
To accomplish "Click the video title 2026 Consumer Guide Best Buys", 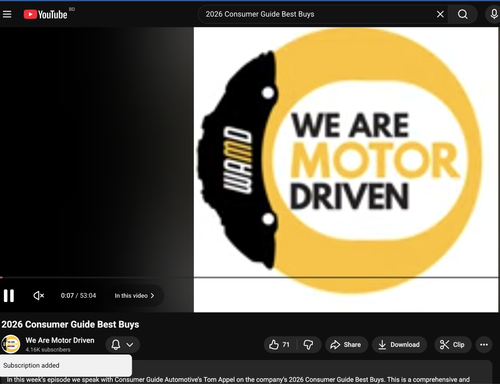I will pyautogui.click(x=70, y=324).
